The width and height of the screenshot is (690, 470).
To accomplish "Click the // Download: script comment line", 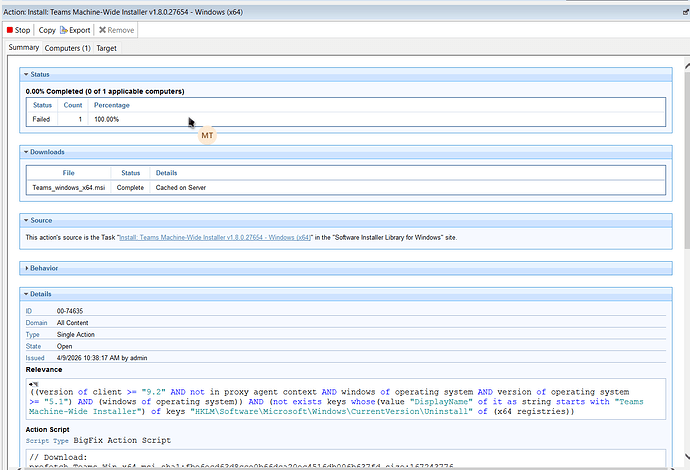I will tap(58, 457).
